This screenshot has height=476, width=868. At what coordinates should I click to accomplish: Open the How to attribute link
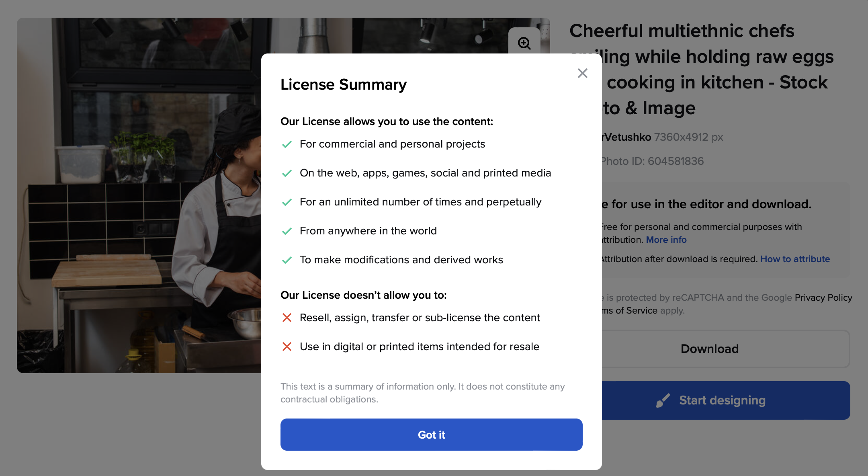(x=794, y=259)
